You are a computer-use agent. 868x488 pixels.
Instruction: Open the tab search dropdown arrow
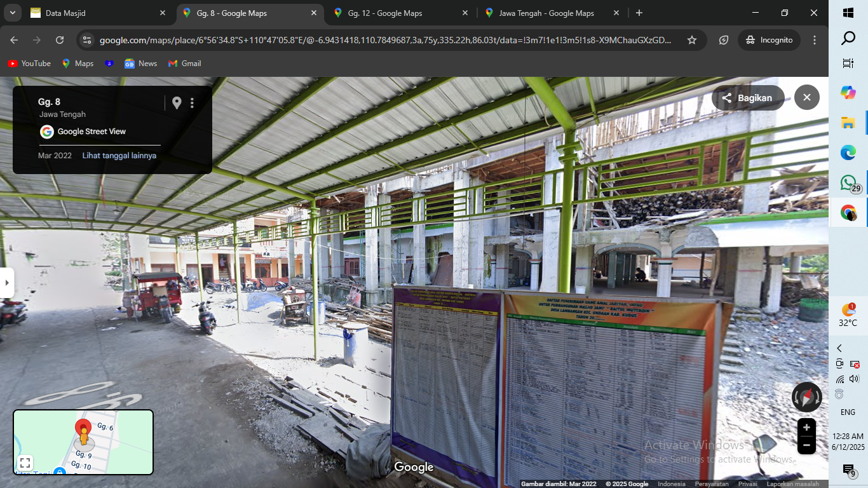point(13,13)
